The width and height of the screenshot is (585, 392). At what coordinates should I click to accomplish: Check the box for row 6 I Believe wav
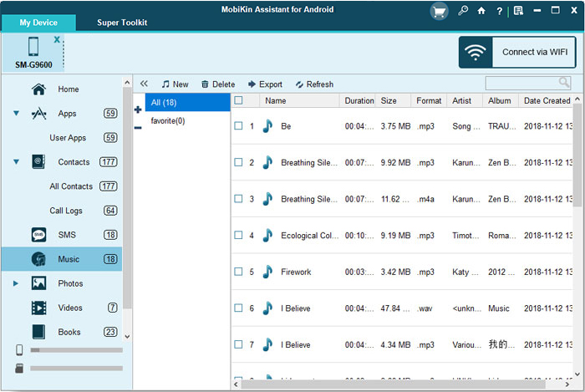[x=238, y=308]
